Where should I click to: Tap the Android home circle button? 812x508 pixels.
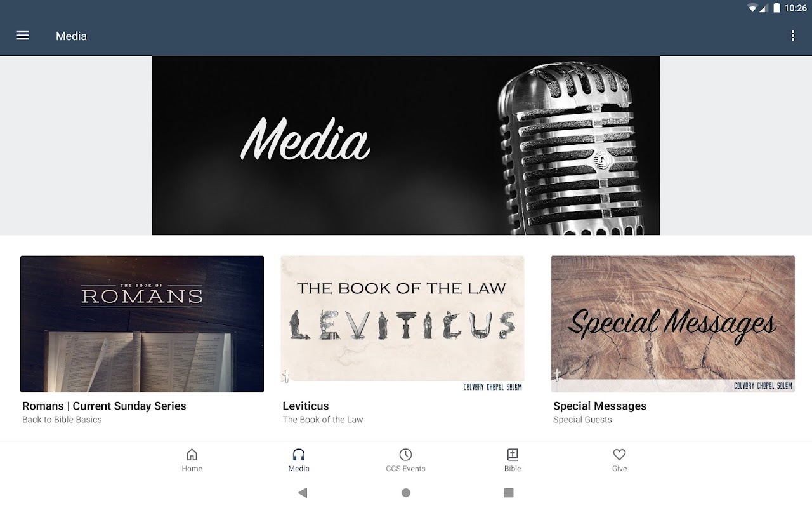406,492
